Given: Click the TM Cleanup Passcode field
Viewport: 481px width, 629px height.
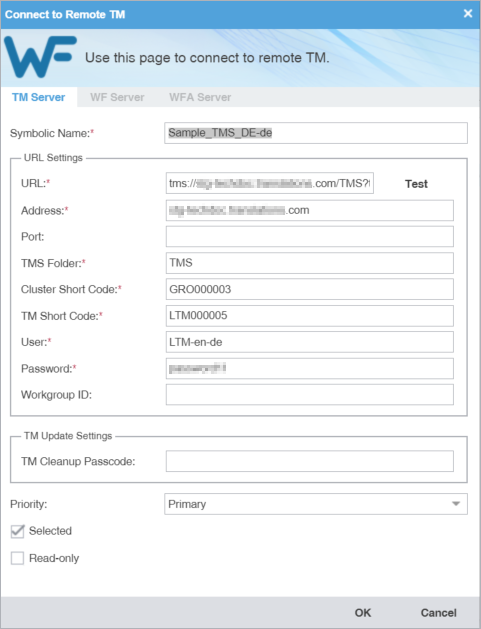Looking at the screenshot, I should click(310, 461).
